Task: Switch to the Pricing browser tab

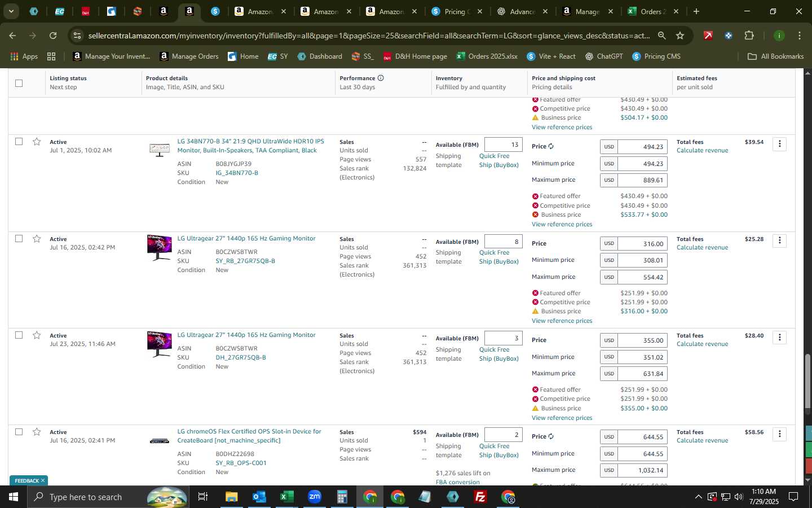Action: [458, 11]
